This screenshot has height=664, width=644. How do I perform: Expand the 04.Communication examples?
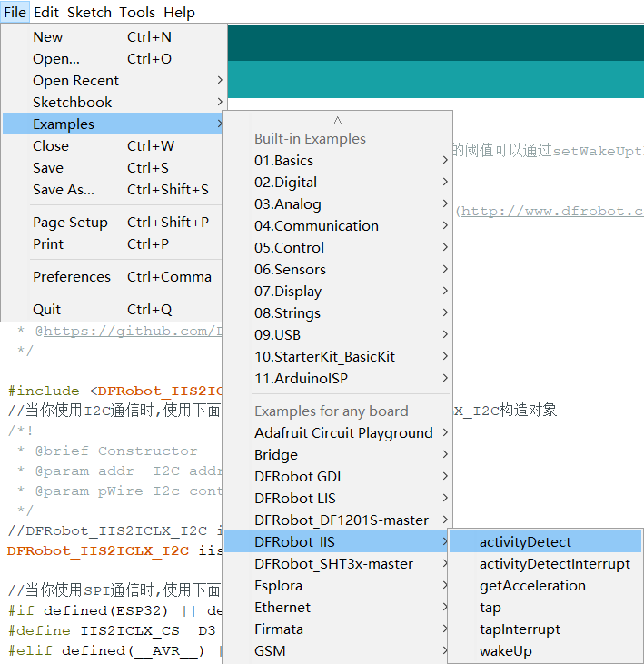coord(338,225)
